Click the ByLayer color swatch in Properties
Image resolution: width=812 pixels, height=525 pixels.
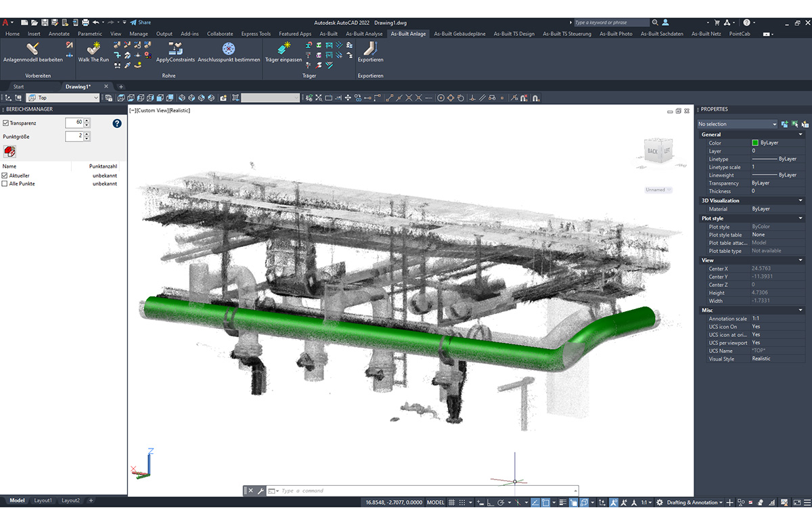tap(757, 143)
